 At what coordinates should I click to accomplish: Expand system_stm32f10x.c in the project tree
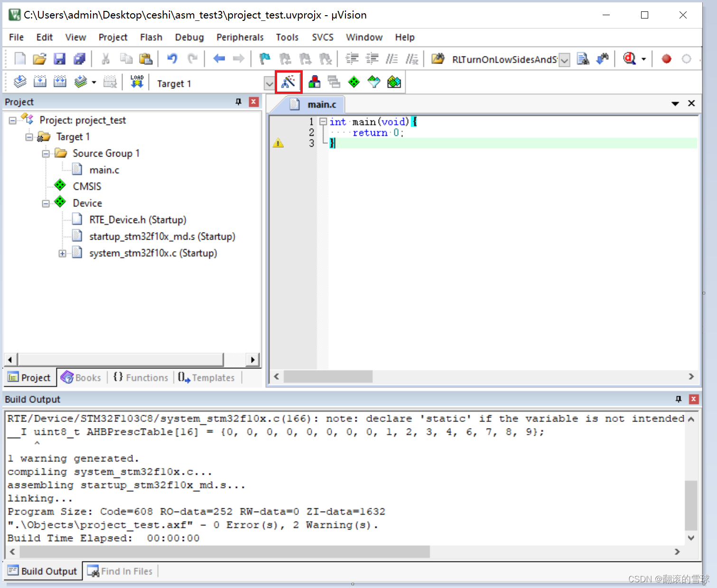tap(62, 253)
